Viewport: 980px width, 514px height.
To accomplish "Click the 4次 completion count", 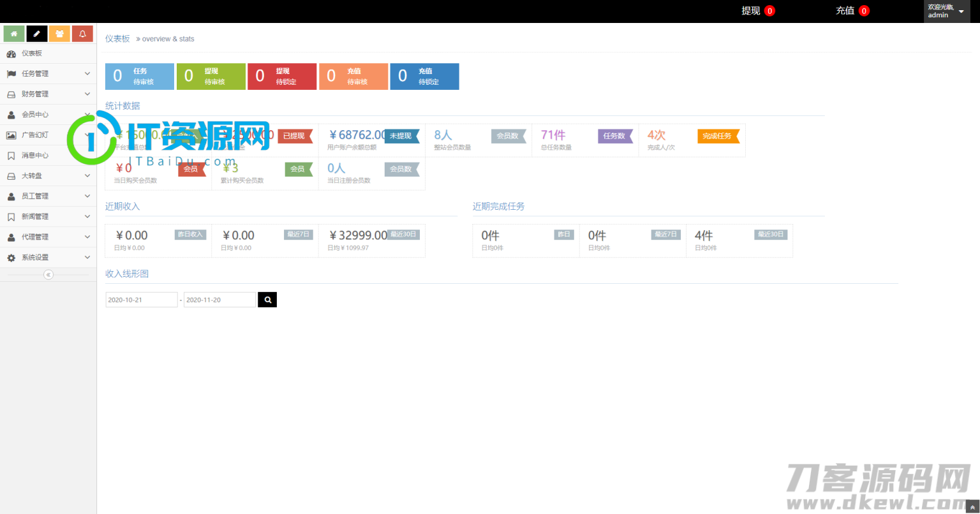I will [657, 135].
